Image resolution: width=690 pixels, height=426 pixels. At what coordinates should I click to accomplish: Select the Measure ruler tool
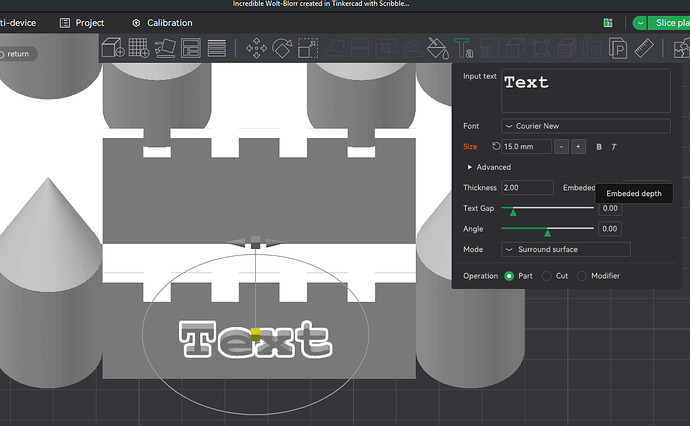644,48
